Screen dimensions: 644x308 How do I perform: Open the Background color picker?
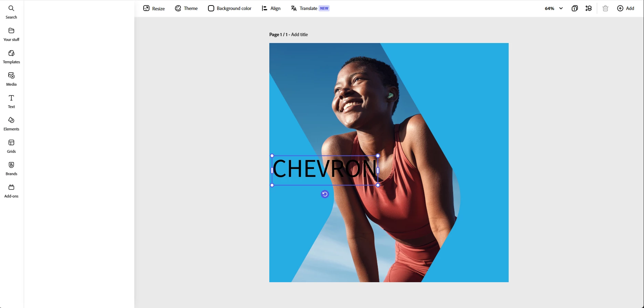point(230,8)
